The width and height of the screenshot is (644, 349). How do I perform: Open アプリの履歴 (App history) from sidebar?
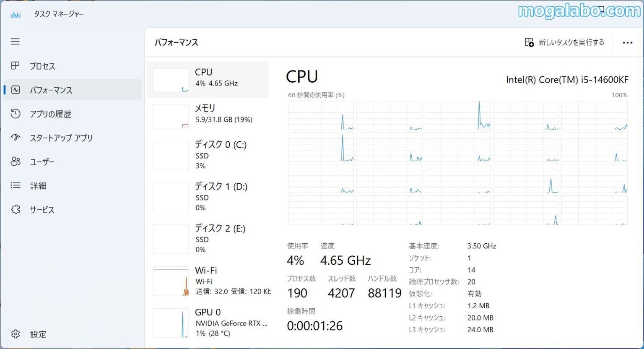point(15,114)
